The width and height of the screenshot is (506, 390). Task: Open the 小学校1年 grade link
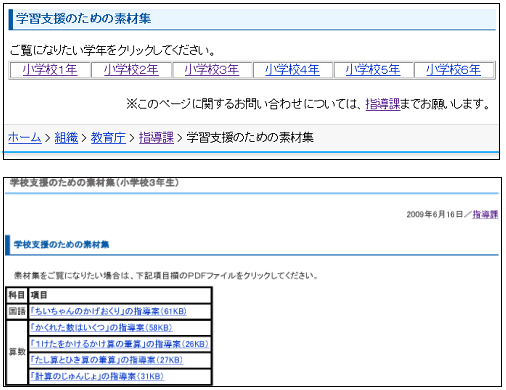pyautogui.click(x=50, y=70)
